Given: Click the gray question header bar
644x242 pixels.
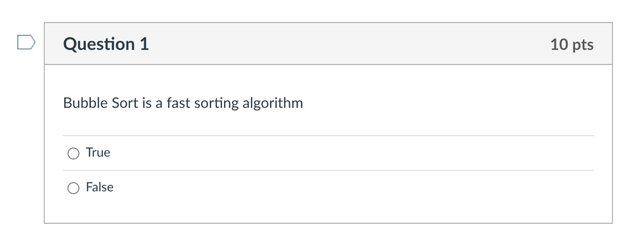Looking at the screenshot, I should [328, 44].
